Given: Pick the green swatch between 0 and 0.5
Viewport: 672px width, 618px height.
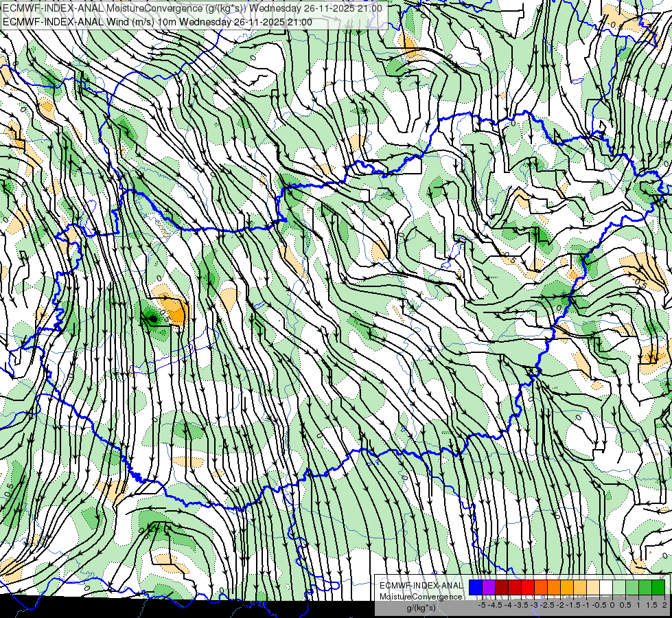Looking at the screenshot, I should coord(619,588).
